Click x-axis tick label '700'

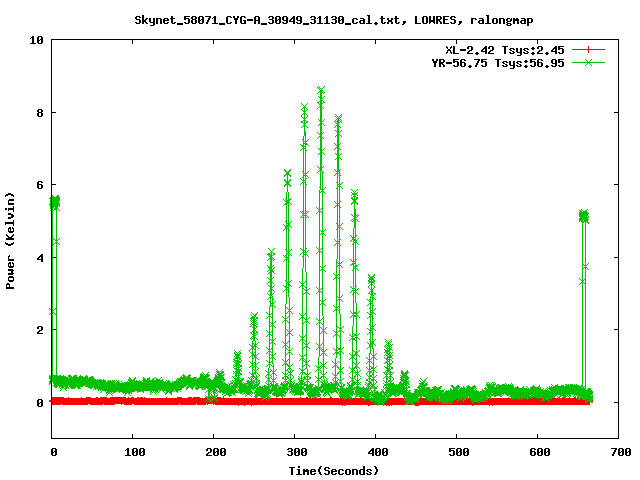[x=621, y=452]
